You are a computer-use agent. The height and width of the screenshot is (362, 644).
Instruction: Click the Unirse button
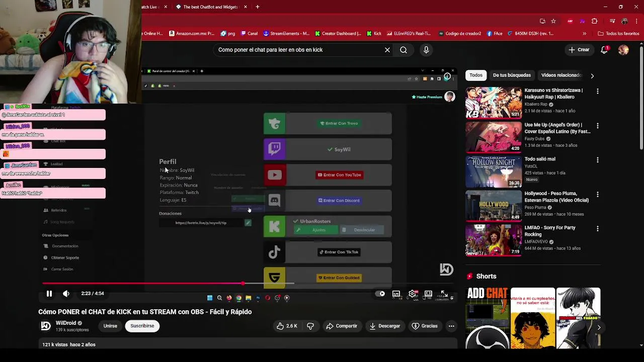110,326
